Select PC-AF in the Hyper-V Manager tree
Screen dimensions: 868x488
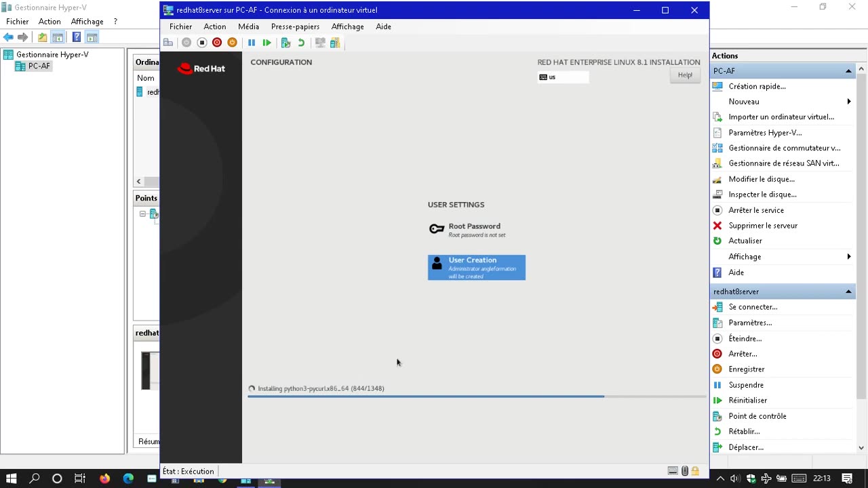[x=39, y=66]
